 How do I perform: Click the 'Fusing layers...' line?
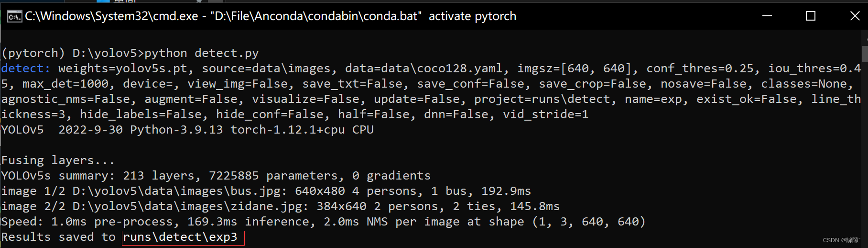tap(58, 160)
